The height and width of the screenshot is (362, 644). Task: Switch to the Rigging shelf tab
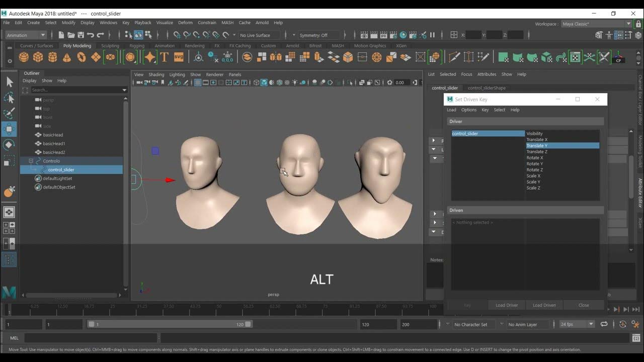pyautogui.click(x=136, y=46)
